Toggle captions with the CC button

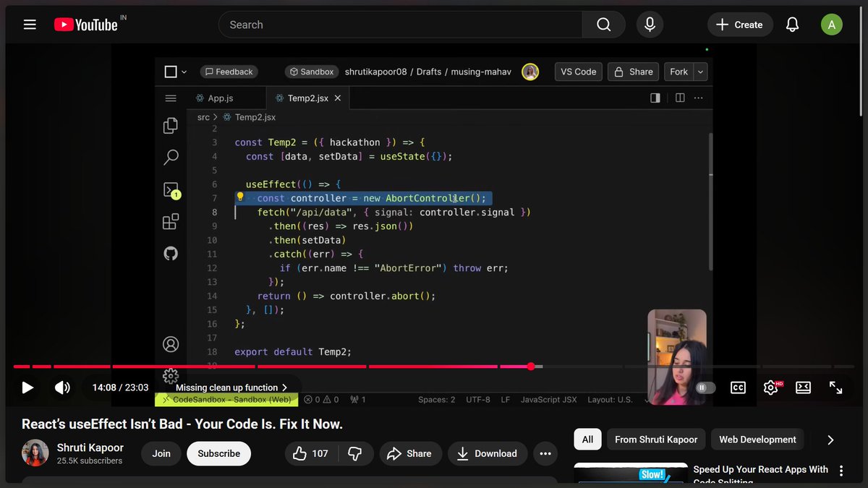pyautogui.click(x=738, y=388)
